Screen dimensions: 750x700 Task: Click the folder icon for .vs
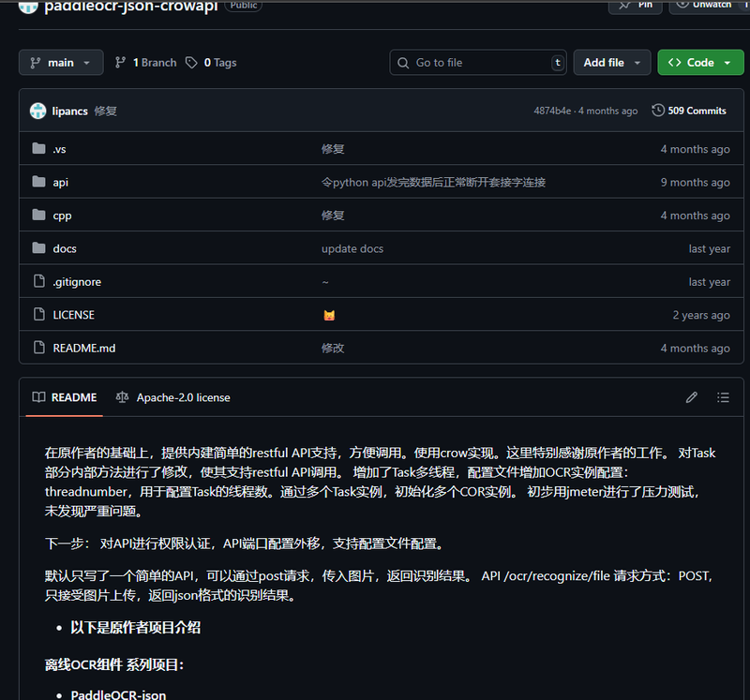(x=38, y=148)
